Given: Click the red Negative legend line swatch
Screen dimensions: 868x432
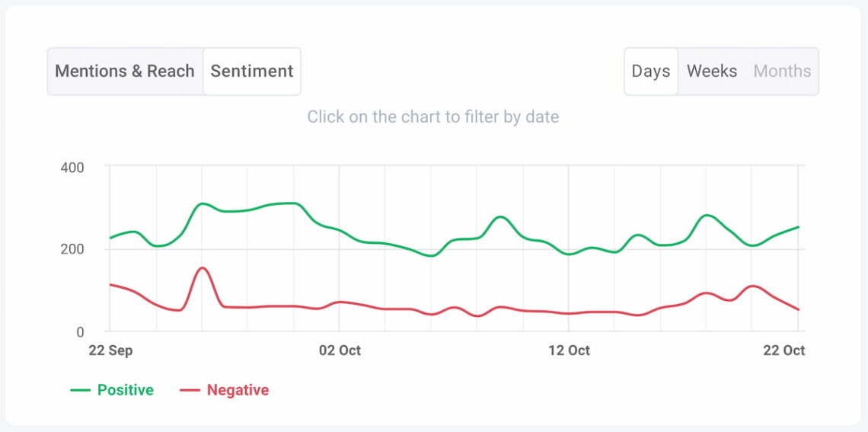Looking at the screenshot, I should 190,390.
